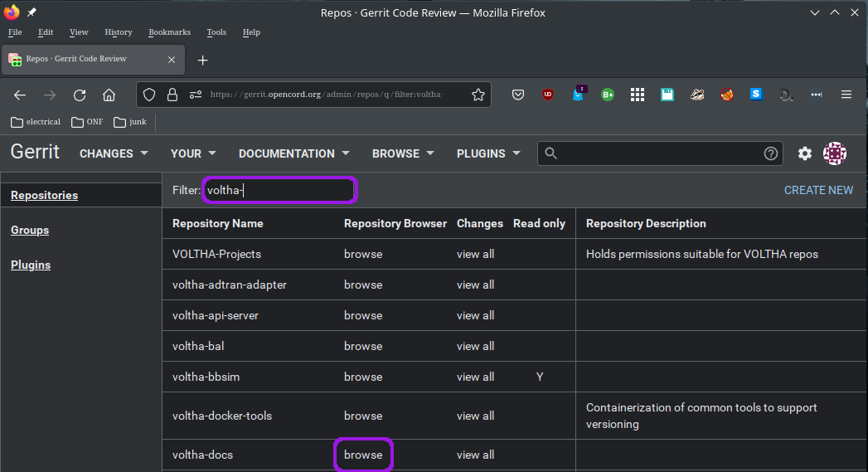868x472 pixels.
Task: Go to the browser home page
Action: (109, 95)
